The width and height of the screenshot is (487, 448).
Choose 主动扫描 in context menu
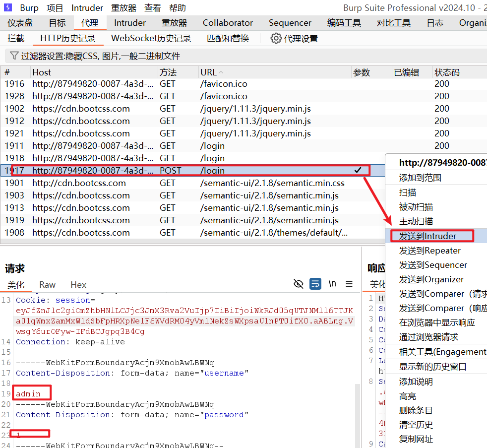436,221
